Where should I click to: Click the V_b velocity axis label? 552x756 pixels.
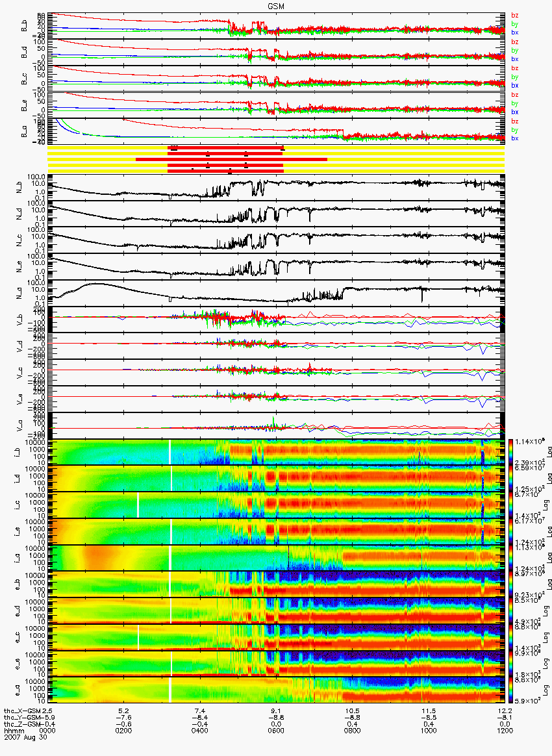pyautogui.click(x=19, y=320)
